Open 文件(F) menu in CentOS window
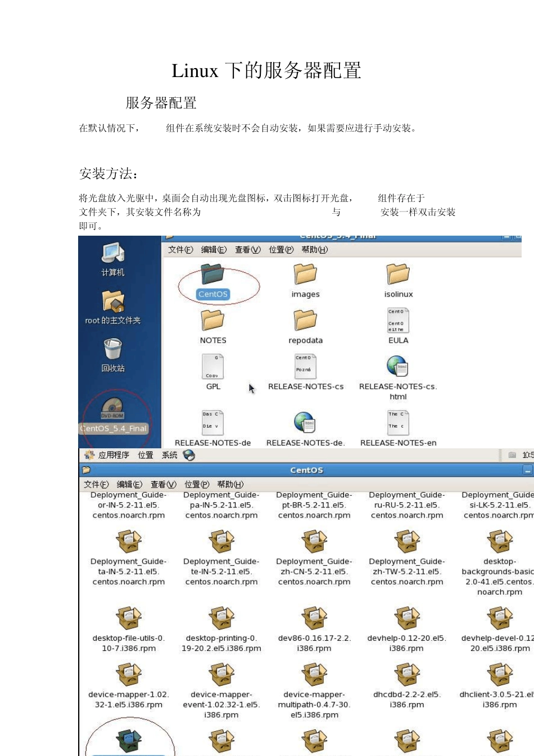The height and width of the screenshot is (756, 534). click(96, 484)
